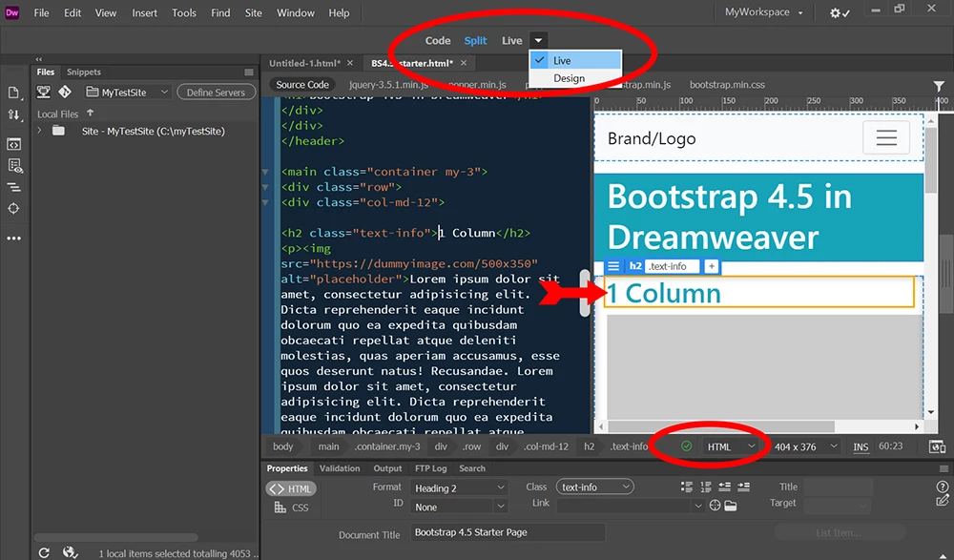954x560 pixels.
Task: Collapse the main container code fold arrow
Action: click(x=265, y=173)
